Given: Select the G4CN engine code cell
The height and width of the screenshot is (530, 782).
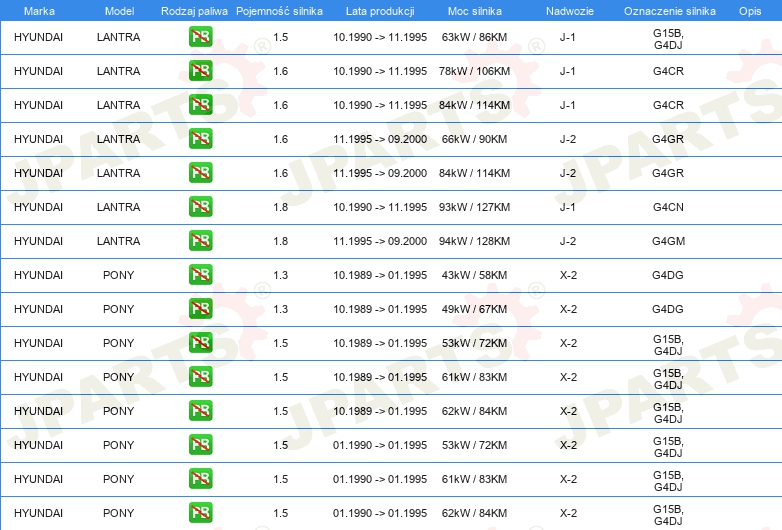Looking at the screenshot, I should [668, 207].
